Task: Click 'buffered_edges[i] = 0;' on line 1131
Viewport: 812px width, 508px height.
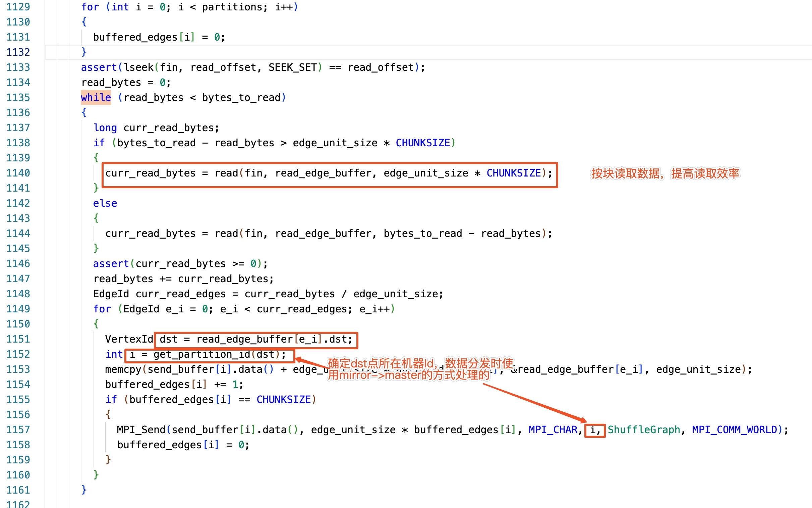Action: tap(159, 37)
